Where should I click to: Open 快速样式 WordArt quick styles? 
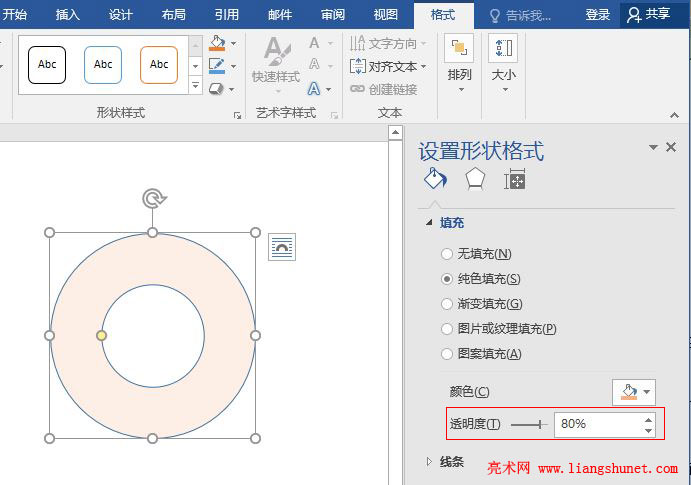(276, 64)
